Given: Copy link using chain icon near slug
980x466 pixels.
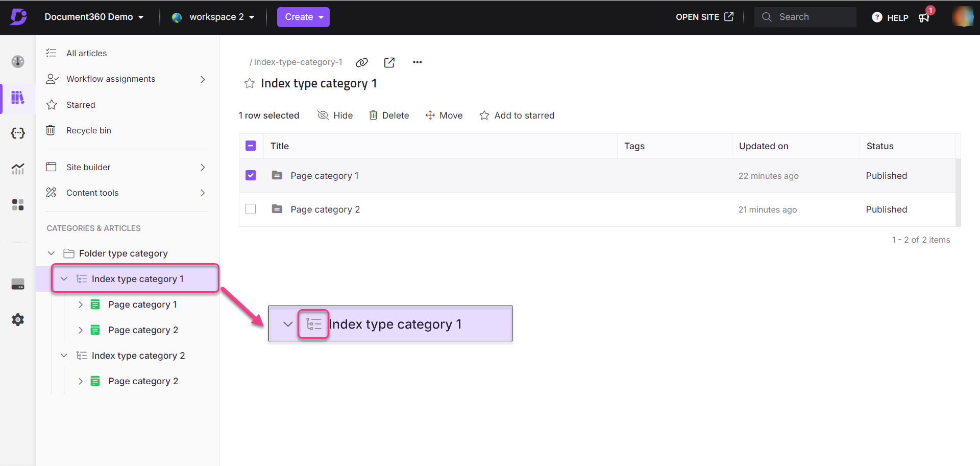Looking at the screenshot, I should pos(362,62).
